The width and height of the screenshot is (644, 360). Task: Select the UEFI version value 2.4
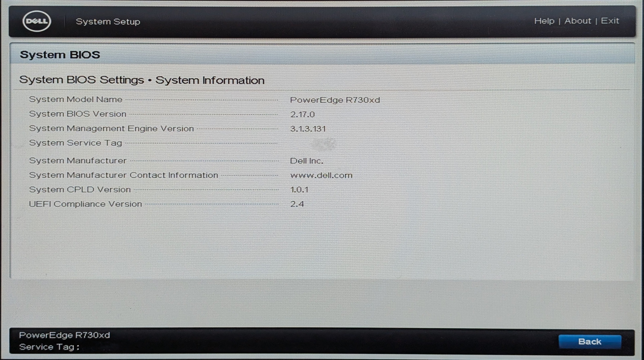coord(297,204)
